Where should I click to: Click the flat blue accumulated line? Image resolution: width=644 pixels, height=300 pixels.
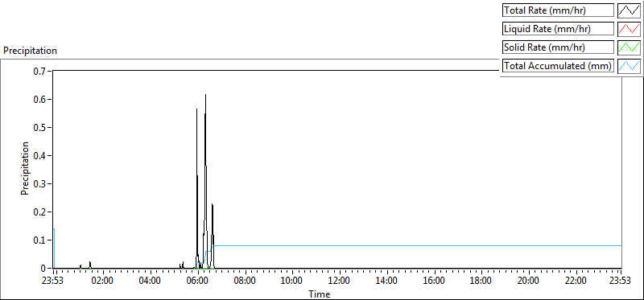(418, 245)
